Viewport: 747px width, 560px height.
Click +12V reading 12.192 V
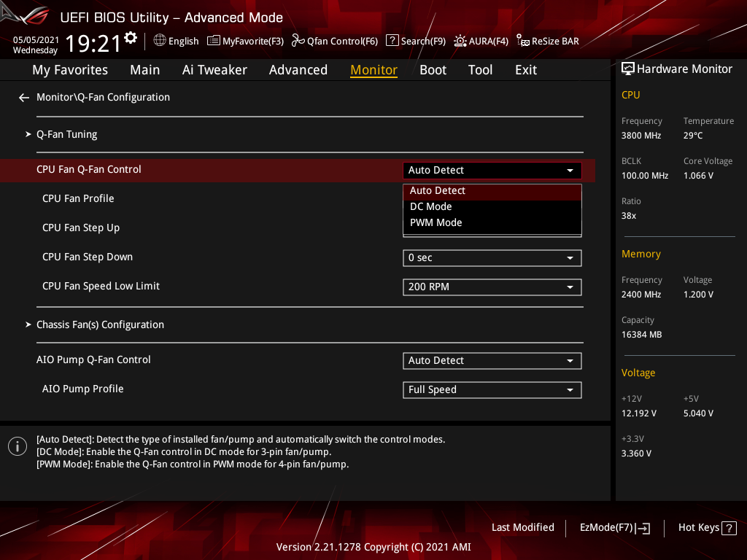click(639, 413)
